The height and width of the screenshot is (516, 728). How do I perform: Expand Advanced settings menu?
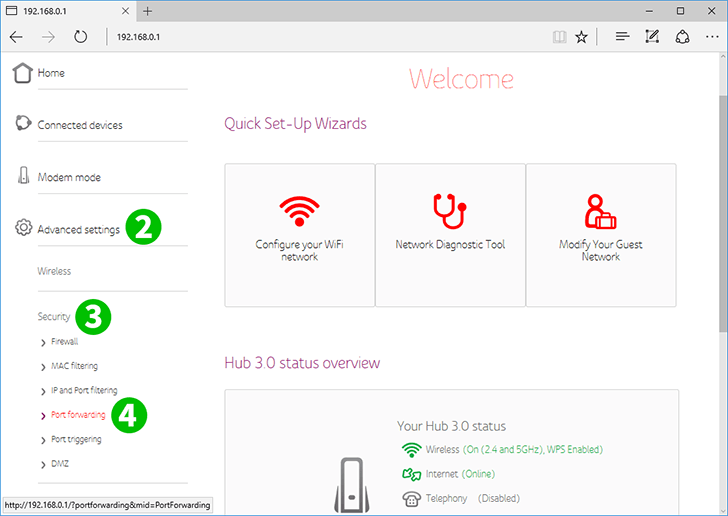[78, 229]
